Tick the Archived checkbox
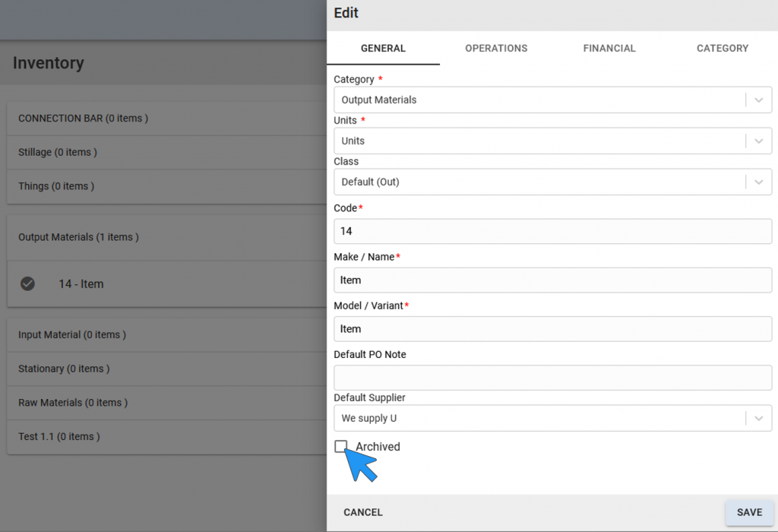778x532 pixels. pyautogui.click(x=341, y=446)
